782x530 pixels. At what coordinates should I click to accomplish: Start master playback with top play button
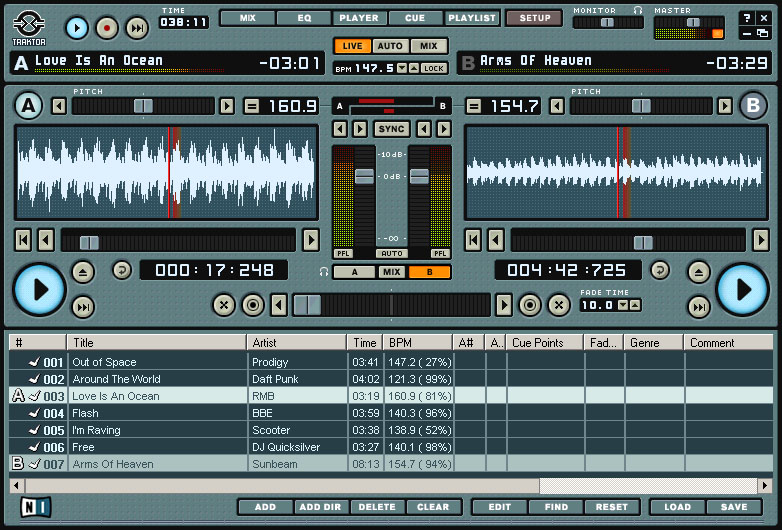pyautogui.click(x=77, y=28)
